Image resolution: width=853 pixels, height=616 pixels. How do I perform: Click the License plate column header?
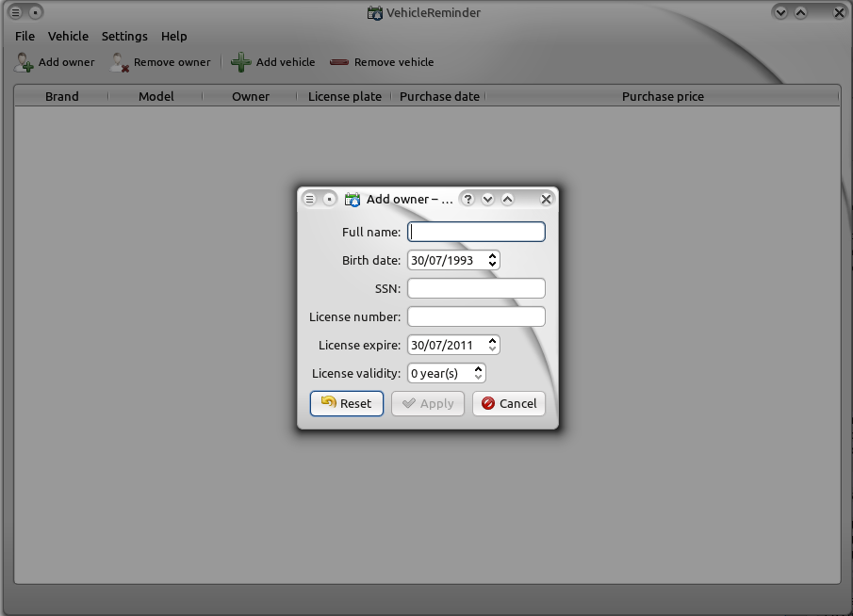click(x=344, y=97)
